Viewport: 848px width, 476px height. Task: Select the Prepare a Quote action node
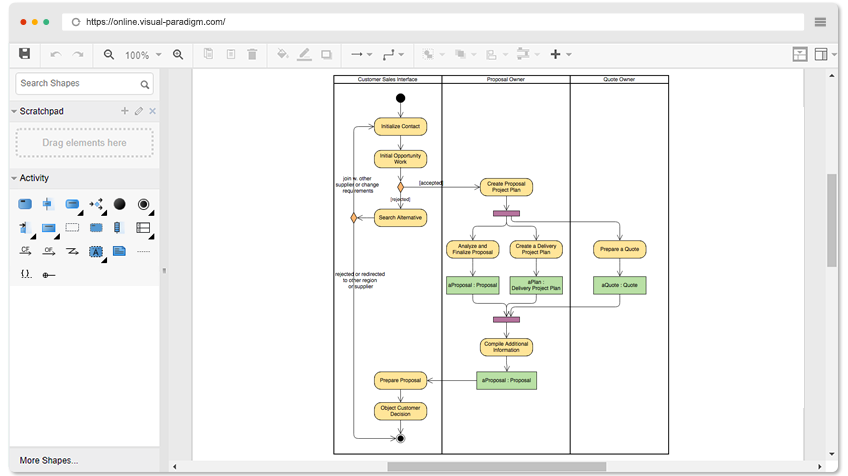(619, 249)
